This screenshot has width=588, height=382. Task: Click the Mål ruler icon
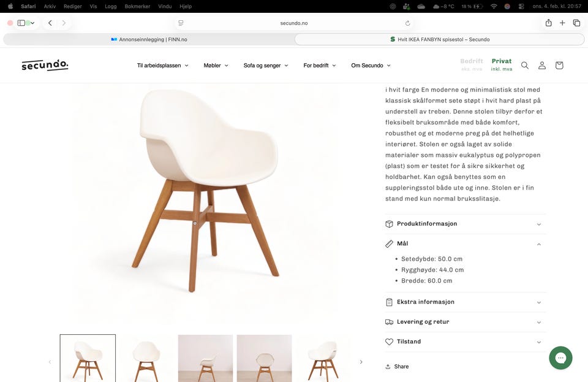pyautogui.click(x=389, y=244)
